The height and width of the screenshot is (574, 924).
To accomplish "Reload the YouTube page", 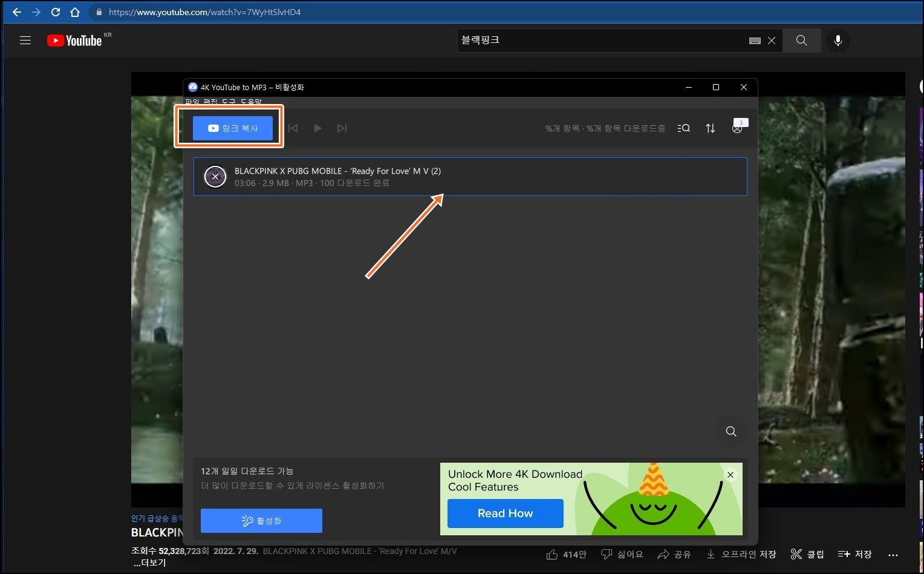I will point(56,12).
